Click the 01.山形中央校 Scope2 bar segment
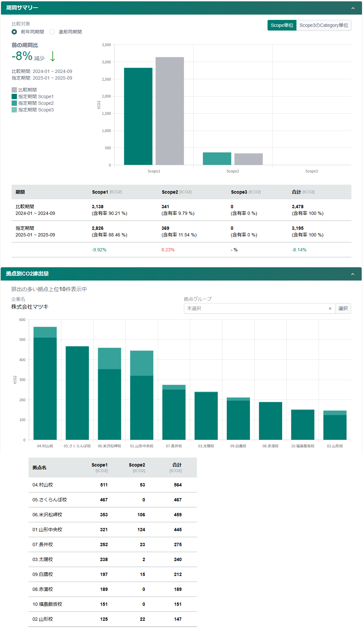364x635 pixels. pyautogui.click(x=142, y=363)
